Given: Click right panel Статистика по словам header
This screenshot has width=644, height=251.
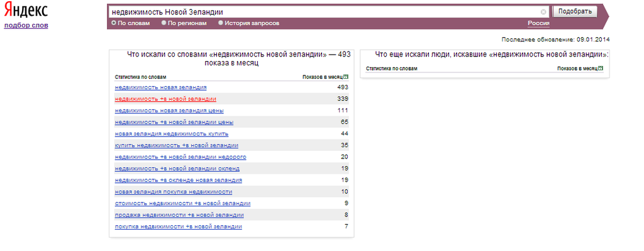Looking at the screenshot, I should click(391, 69).
